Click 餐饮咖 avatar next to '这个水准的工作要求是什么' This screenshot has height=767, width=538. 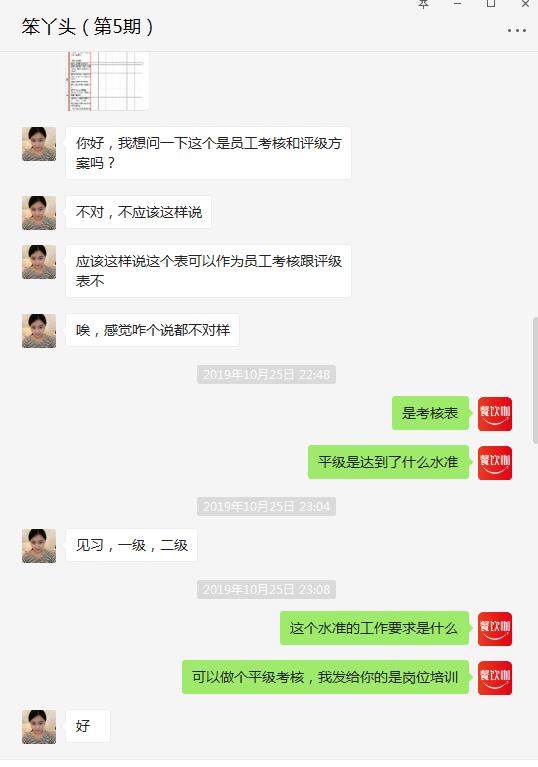point(494,629)
